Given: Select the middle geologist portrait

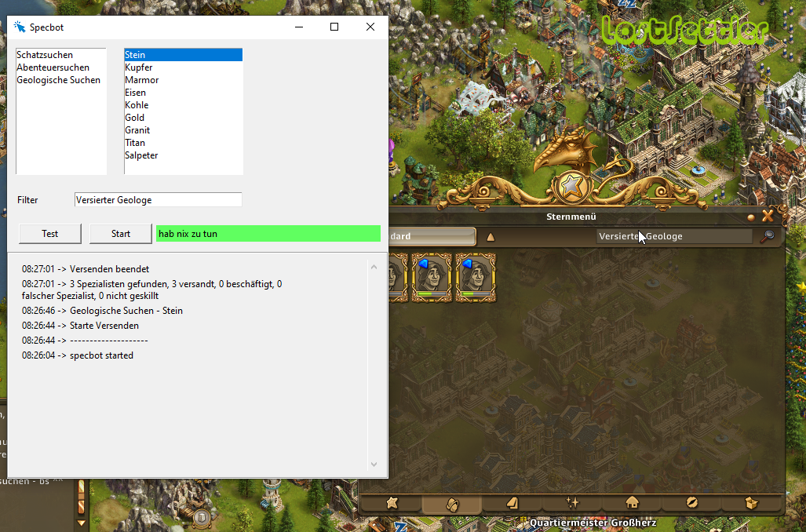Looking at the screenshot, I should pos(432,276).
